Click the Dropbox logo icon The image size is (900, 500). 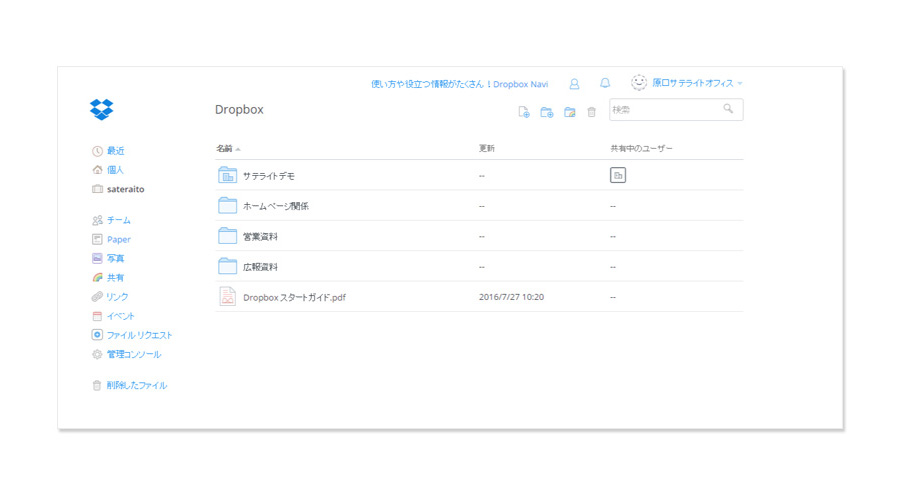pyautogui.click(x=102, y=109)
